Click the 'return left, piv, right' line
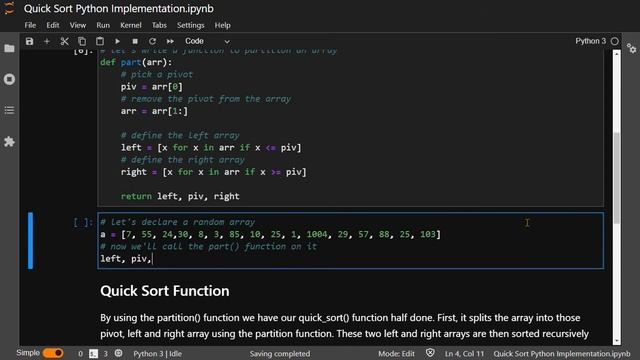Image resolution: width=640 pixels, height=360 pixels. pyautogui.click(x=180, y=196)
